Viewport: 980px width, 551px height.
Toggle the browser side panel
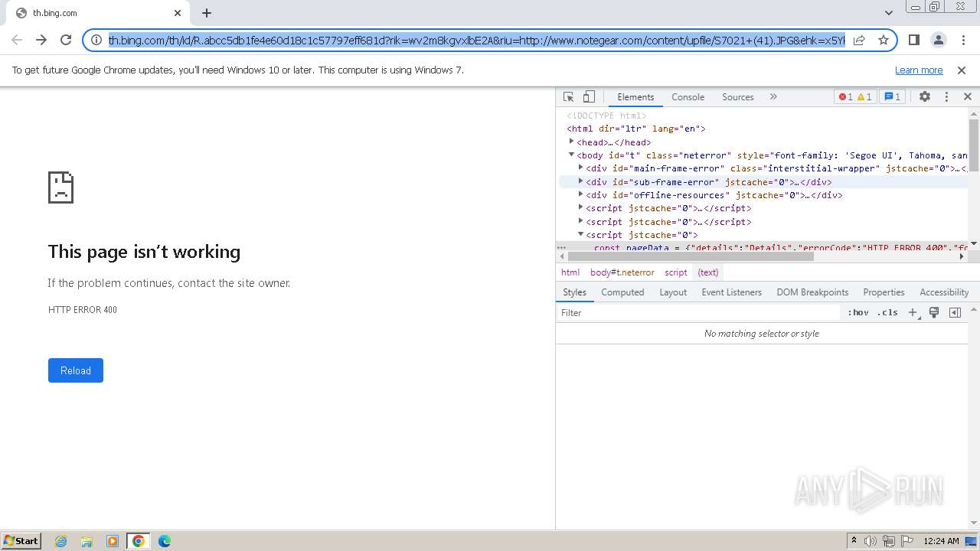913,40
